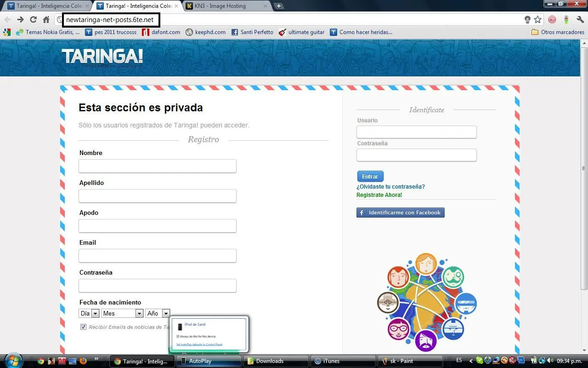This screenshot has width=588, height=368.
Task: Click the Apellido input field
Action: coord(158,196)
